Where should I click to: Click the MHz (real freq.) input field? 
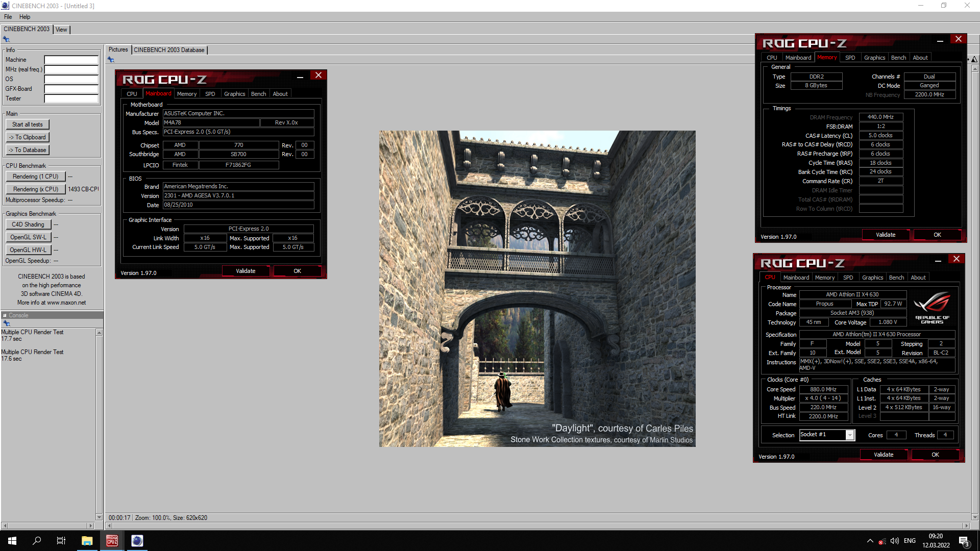(x=71, y=69)
